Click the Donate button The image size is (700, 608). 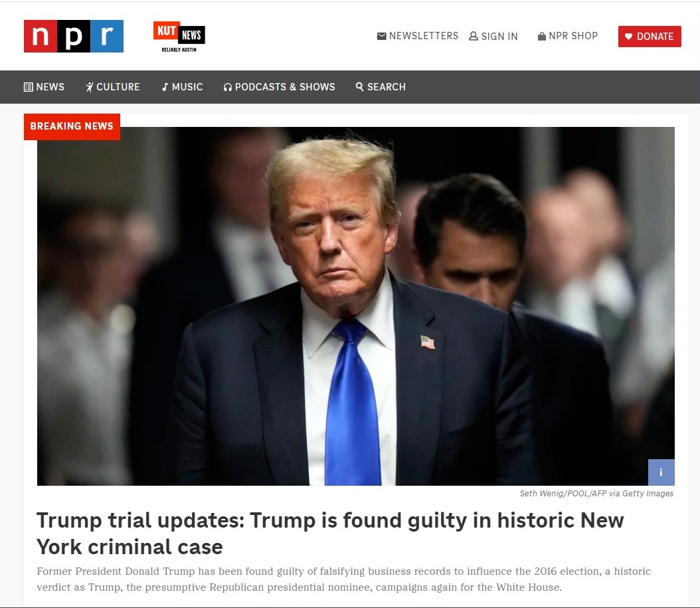click(x=650, y=37)
